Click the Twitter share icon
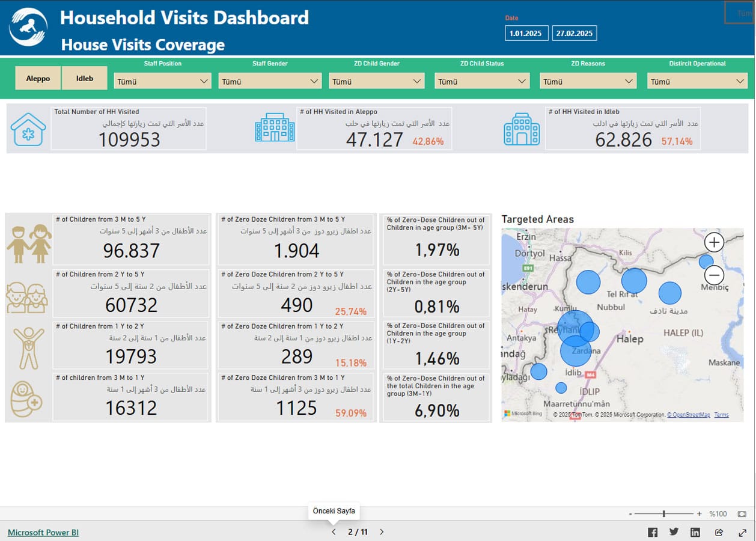This screenshot has width=756, height=541. pyautogui.click(x=674, y=532)
